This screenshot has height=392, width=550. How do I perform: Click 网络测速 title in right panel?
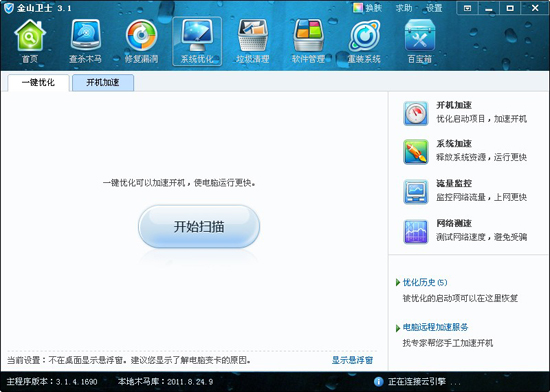454,223
